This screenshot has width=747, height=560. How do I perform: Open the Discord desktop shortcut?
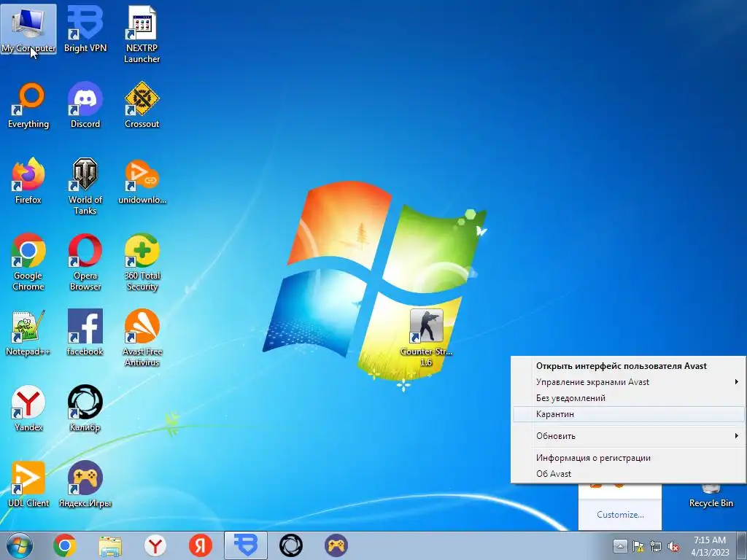[85, 105]
